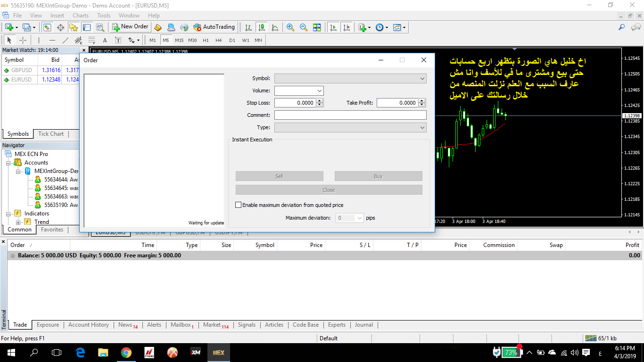Select the draw trendline tool
The width and height of the screenshot is (644, 362).
[x=66, y=40]
